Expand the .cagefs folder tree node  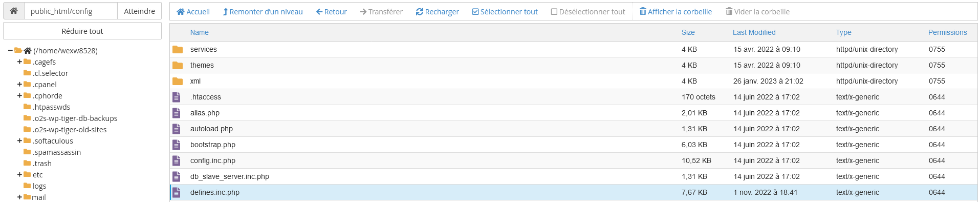[x=19, y=62]
